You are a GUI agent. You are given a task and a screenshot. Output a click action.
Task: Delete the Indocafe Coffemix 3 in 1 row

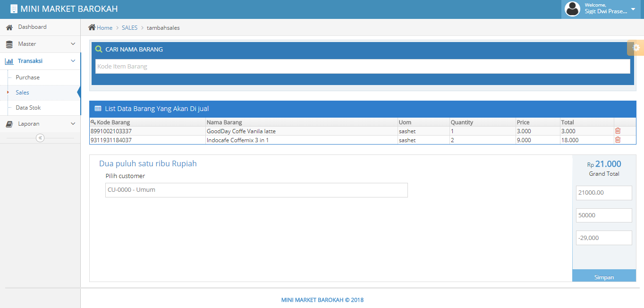pyautogui.click(x=618, y=140)
